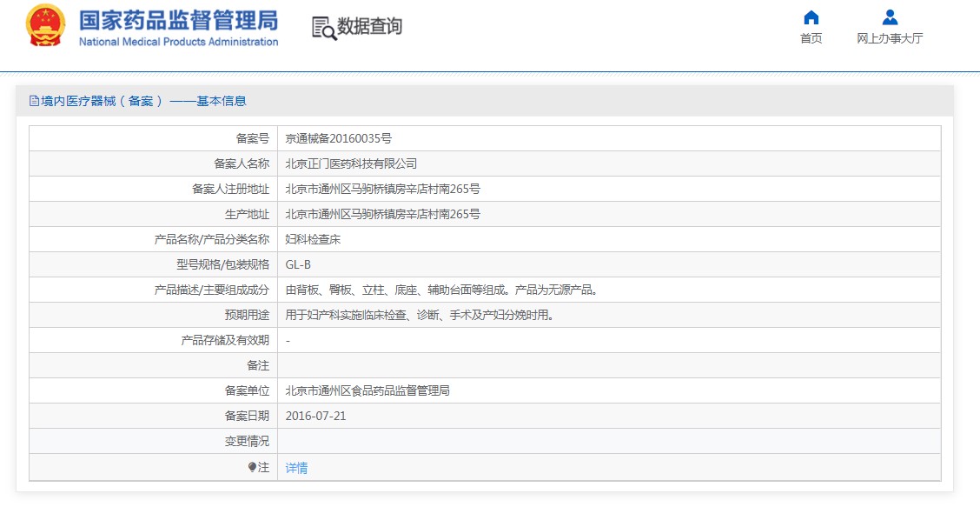Open the 首页 home icon

pyautogui.click(x=811, y=17)
